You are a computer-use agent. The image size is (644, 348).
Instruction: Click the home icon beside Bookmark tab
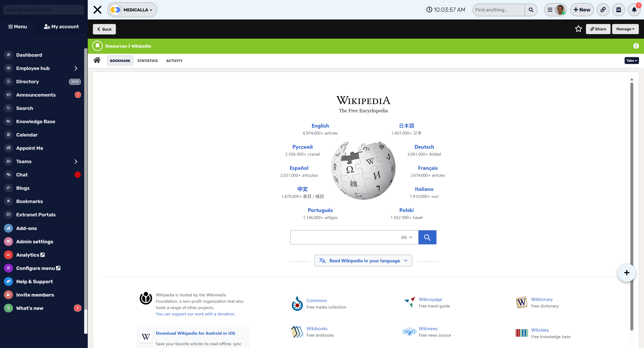tap(97, 60)
